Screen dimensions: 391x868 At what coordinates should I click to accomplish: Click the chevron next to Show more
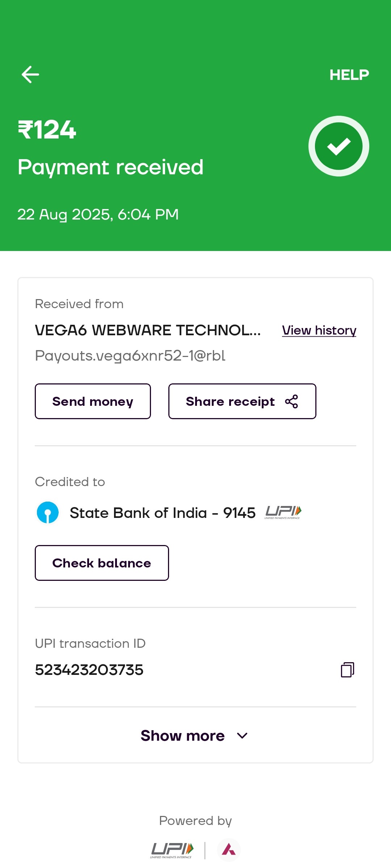click(242, 736)
